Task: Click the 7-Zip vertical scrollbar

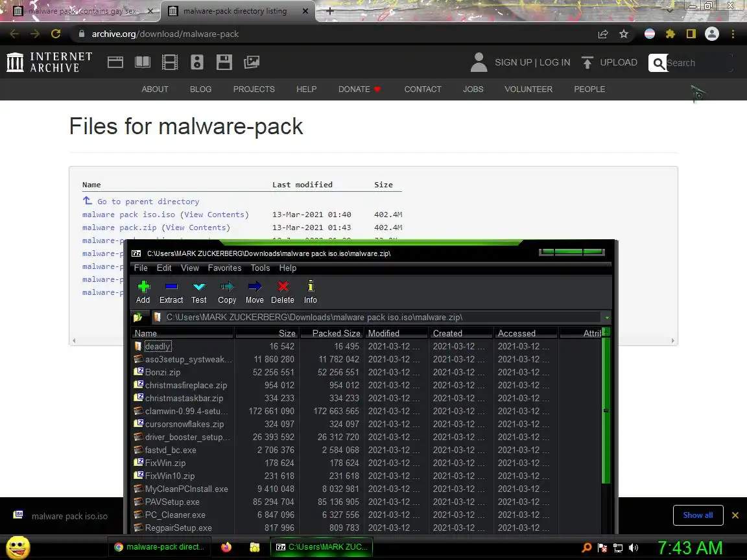Action: tap(606, 410)
